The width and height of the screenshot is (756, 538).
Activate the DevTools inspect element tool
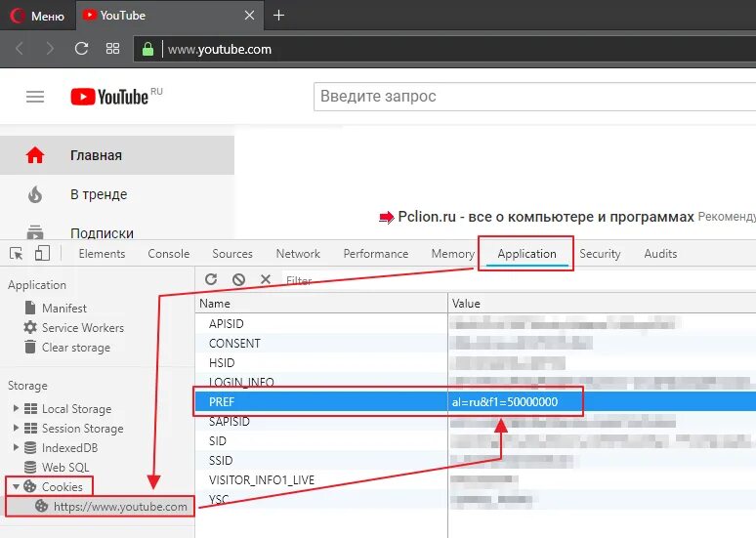point(16,254)
